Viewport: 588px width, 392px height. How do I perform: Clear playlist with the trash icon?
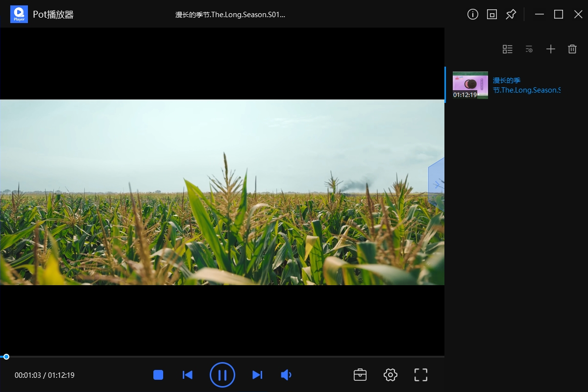pos(572,49)
